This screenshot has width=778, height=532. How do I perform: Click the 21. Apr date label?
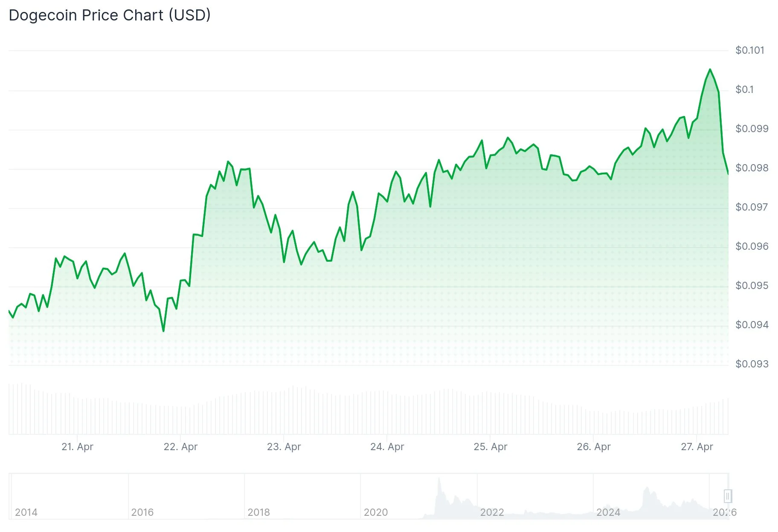(x=77, y=447)
